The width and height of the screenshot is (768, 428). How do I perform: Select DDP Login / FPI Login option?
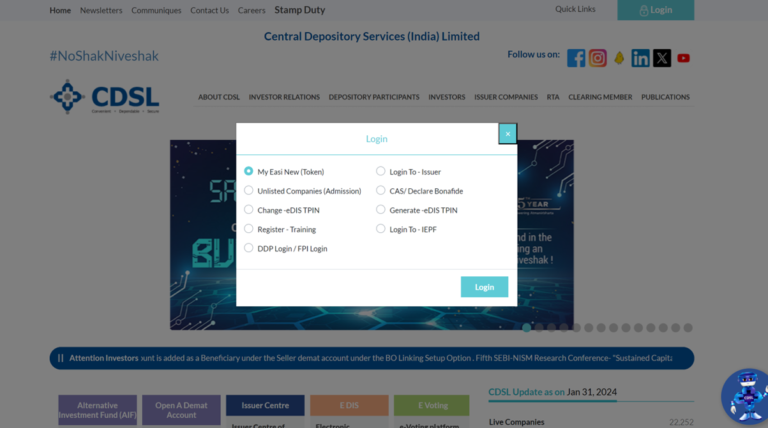click(x=248, y=248)
